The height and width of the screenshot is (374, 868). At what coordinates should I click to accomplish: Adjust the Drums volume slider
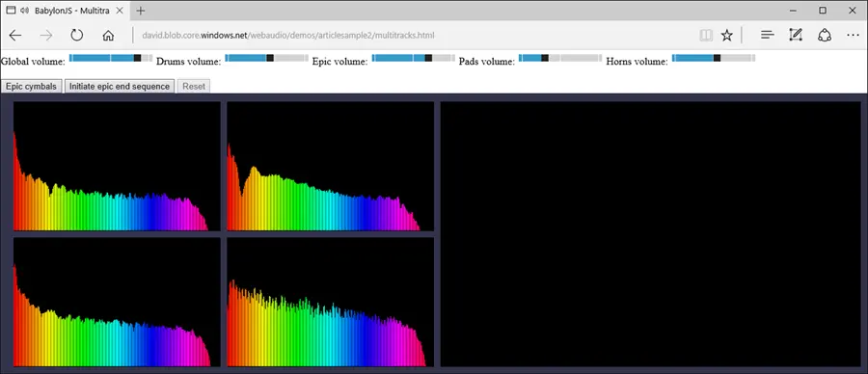(266, 58)
